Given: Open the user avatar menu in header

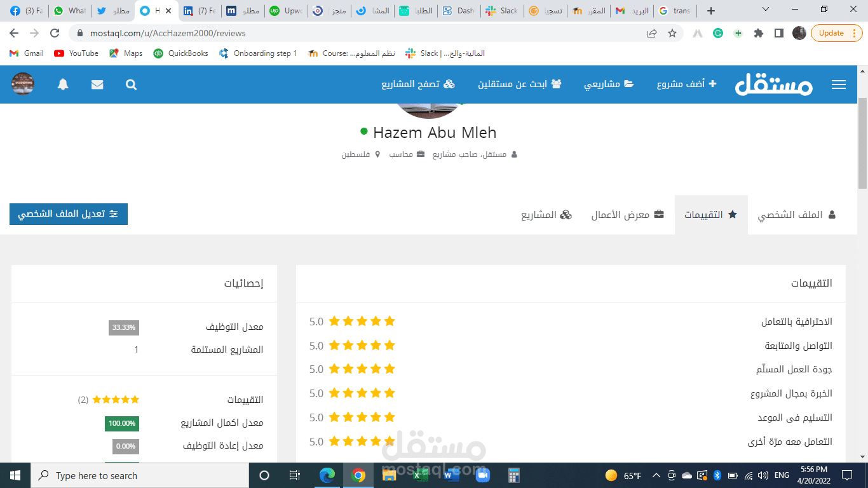Looking at the screenshot, I should point(23,84).
